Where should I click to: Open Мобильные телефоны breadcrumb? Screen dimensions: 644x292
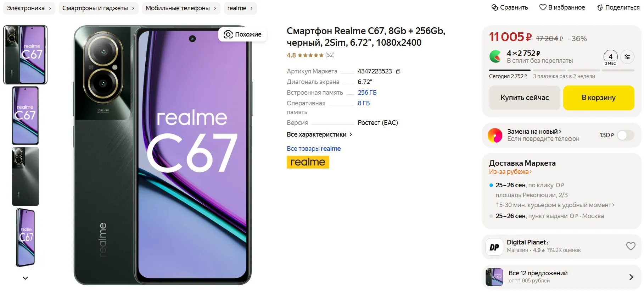(x=181, y=8)
